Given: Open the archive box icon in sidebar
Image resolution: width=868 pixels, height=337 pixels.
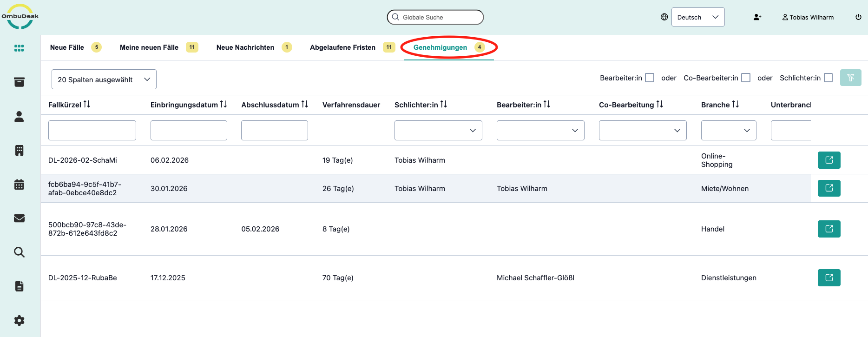Looking at the screenshot, I should tap(19, 82).
